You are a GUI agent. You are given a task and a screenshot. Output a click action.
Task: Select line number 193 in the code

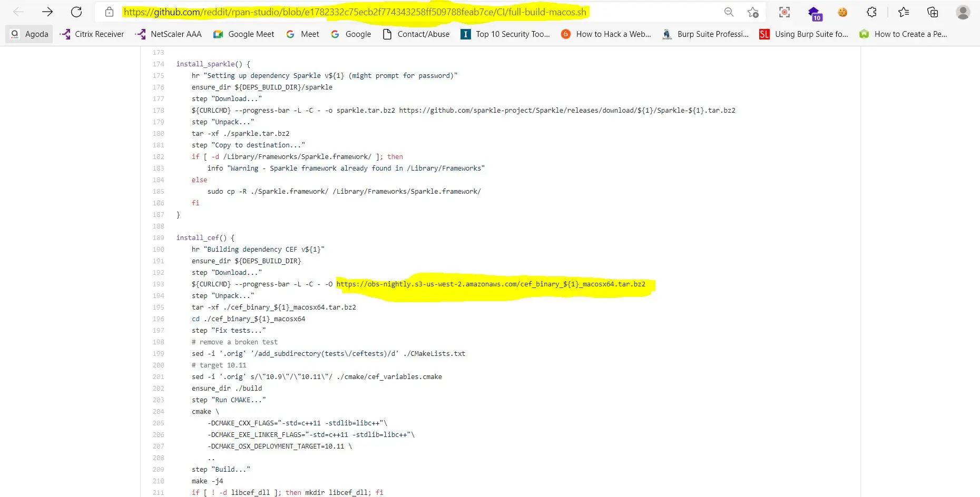159,284
